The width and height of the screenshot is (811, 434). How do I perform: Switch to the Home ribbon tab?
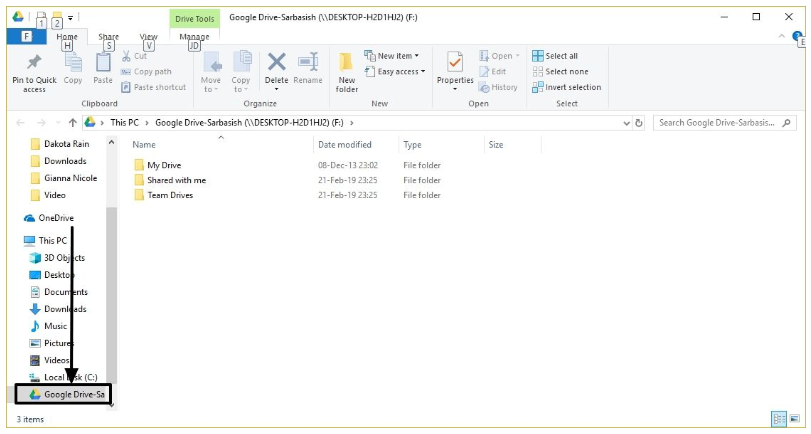pyautogui.click(x=67, y=37)
